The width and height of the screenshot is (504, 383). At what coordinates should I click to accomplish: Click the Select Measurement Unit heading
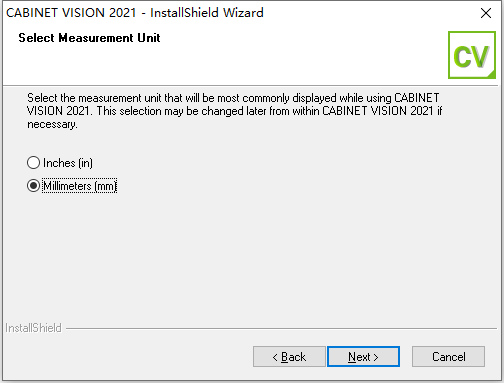pyautogui.click(x=89, y=38)
